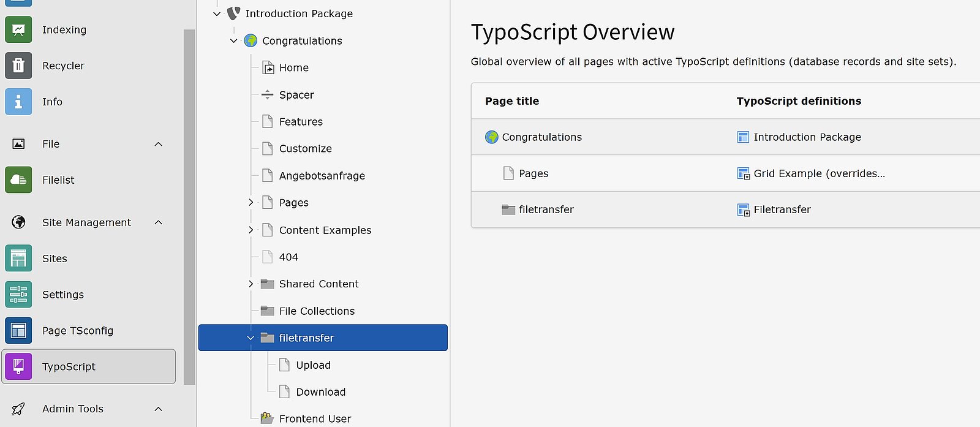Screen dimensions: 980x427
Task: Click the Info module icon
Action: (x=18, y=102)
